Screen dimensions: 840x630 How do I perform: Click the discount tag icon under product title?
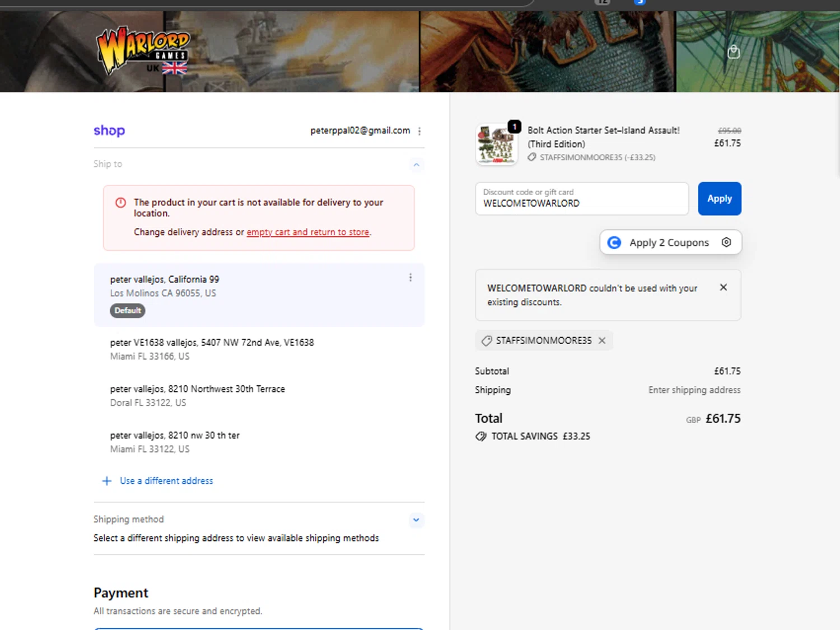[x=532, y=157]
